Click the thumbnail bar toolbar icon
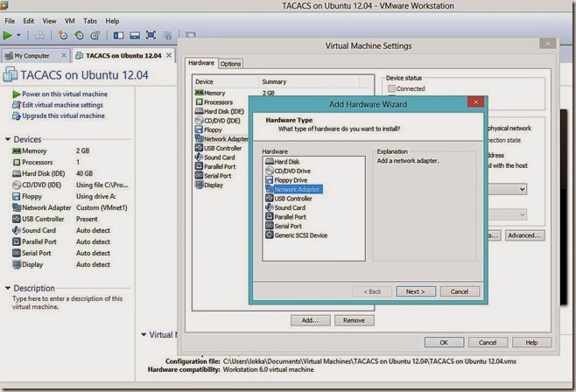576x392 pixels. pos(135,36)
